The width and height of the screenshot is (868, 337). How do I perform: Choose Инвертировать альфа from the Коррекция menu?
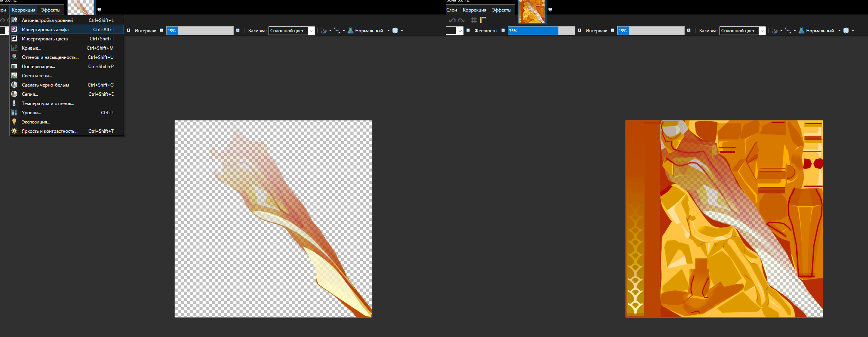[x=67, y=30]
